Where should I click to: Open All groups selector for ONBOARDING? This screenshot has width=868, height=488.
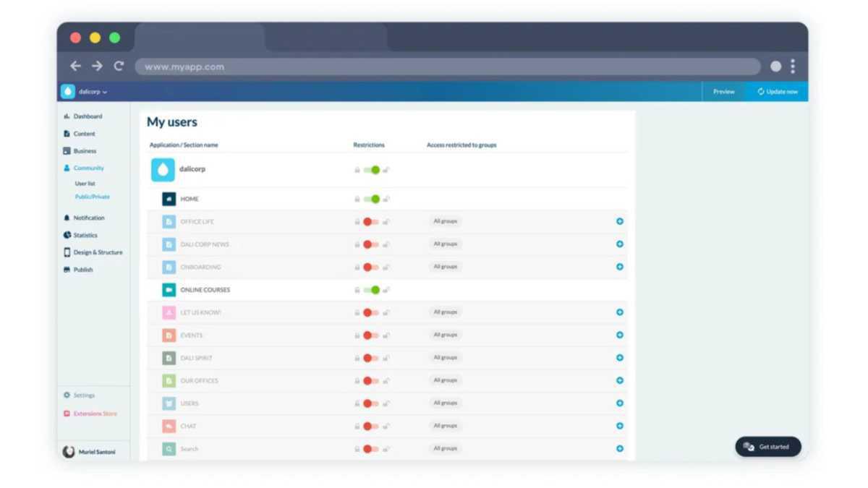pos(445,267)
